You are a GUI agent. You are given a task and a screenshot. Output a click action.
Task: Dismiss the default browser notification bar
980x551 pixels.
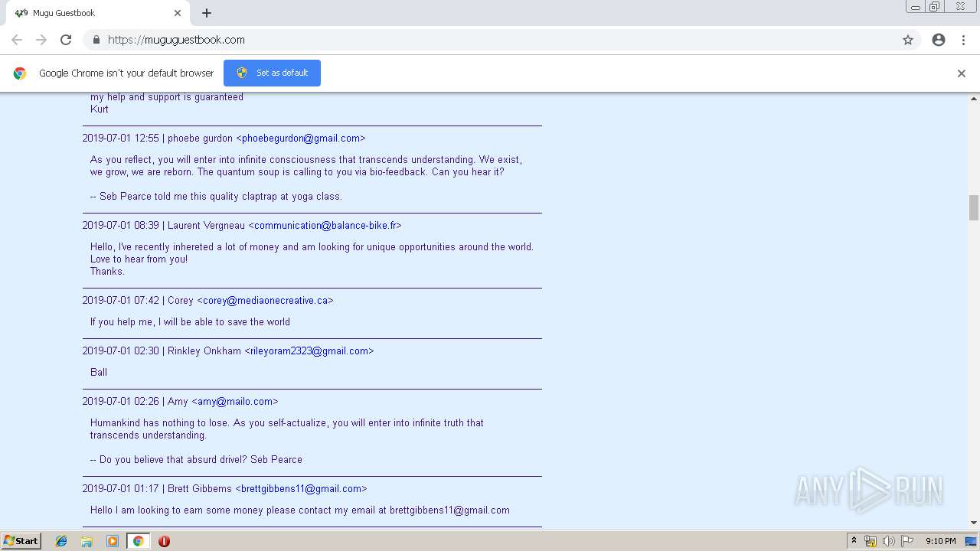(962, 73)
